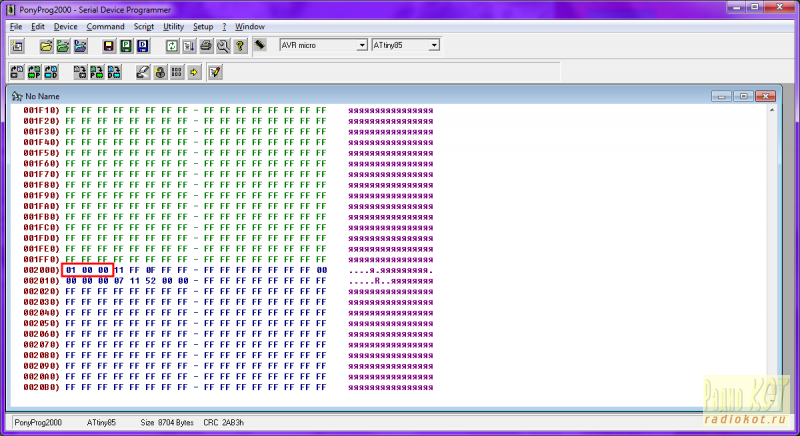
Task: Open the Device menu
Action: (x=65, y=26)
